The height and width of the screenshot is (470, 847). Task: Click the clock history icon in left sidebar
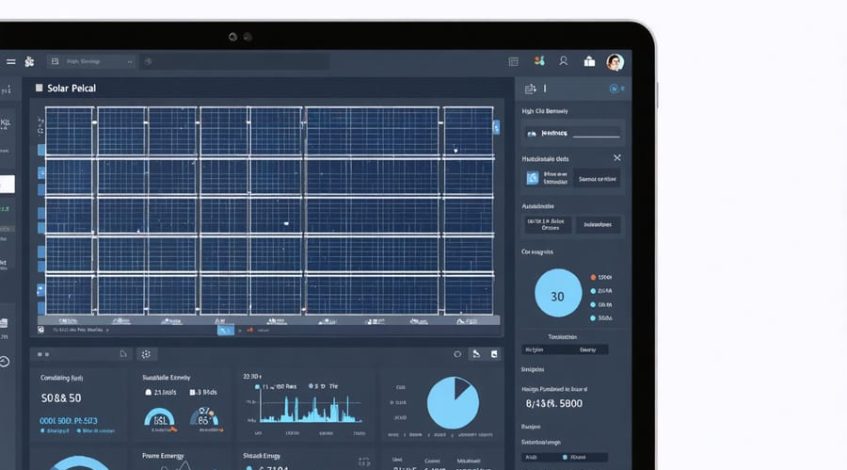tap(4, 362)
